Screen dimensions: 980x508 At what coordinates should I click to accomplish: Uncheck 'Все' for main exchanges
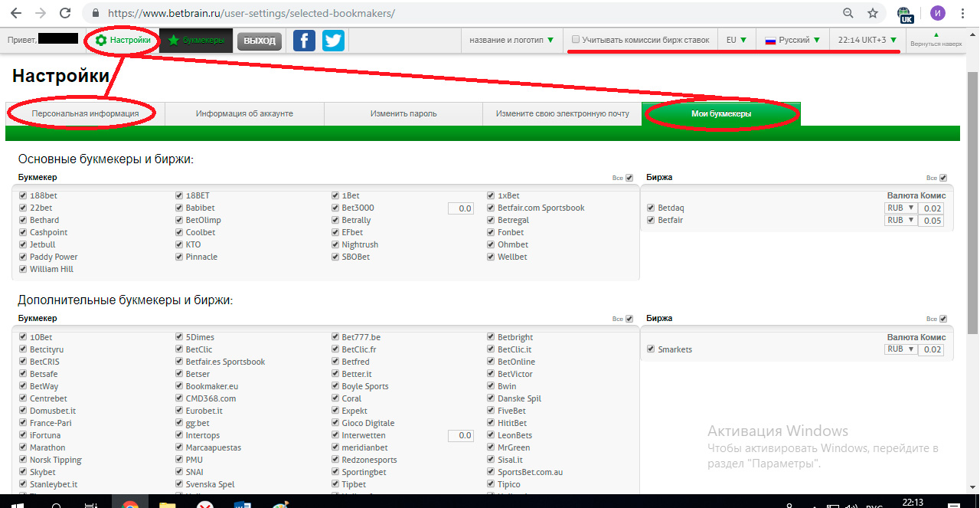[943, 178]
